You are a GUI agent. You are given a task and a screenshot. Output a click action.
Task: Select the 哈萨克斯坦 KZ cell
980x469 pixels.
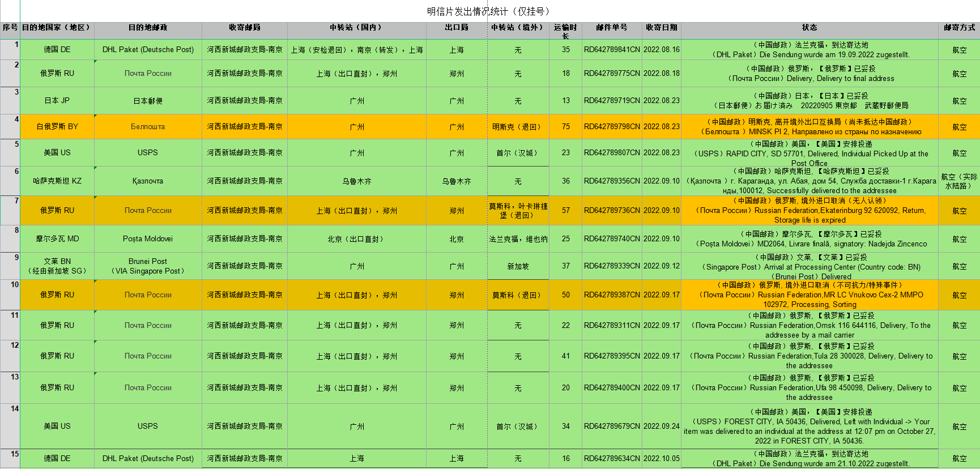click(x=57, y=181)
